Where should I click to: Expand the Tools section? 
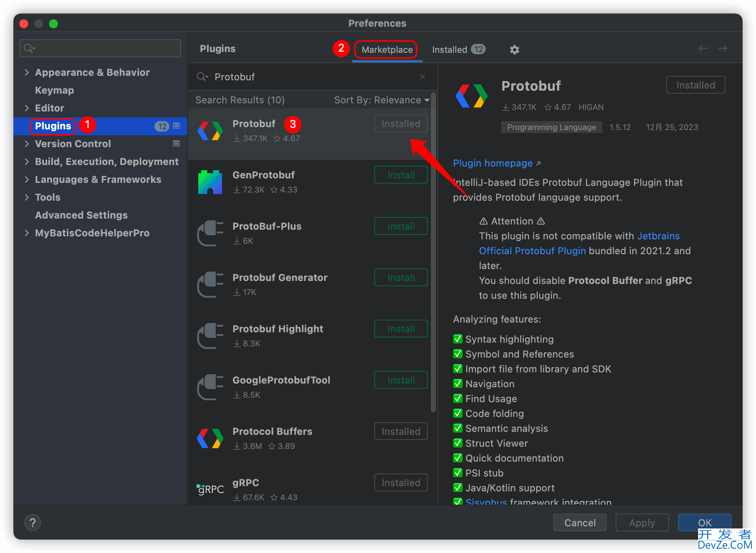point(27,197)
